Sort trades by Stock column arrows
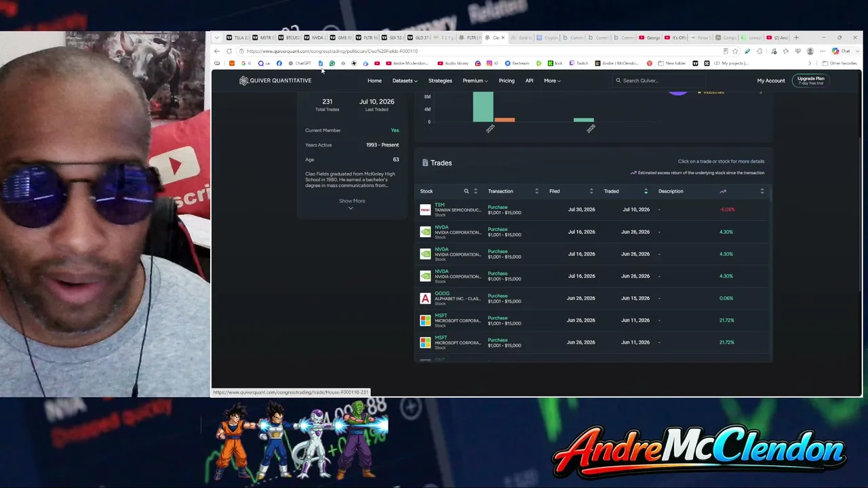 [x=475, y=191]
